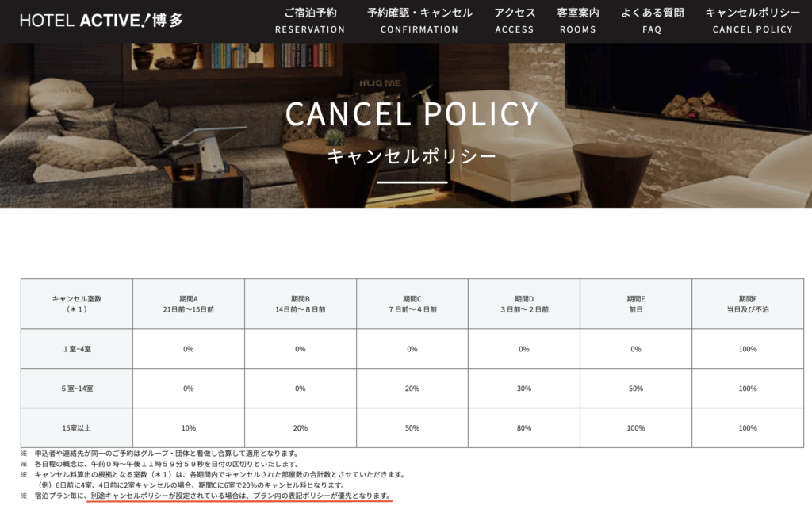The width and height of the screenshot is (812, 521).
Task: Open the アクセス Access menu item
Action: (515, 21)
